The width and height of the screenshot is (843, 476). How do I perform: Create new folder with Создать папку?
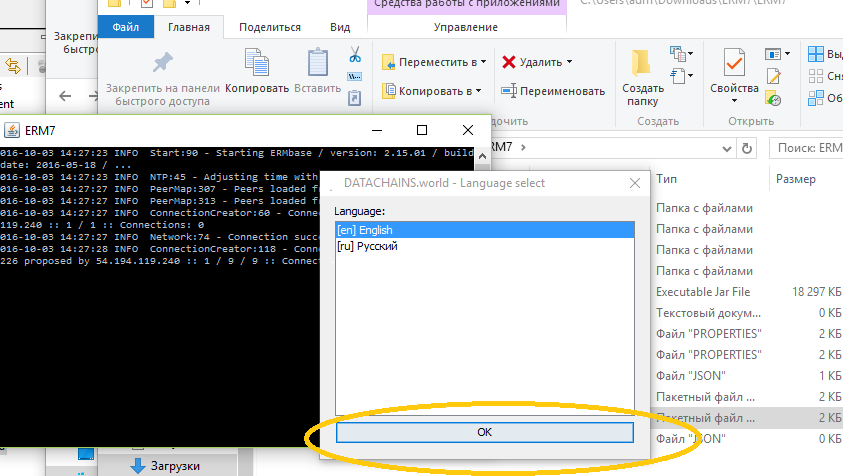pyautogui.click(x=642, y=77)
